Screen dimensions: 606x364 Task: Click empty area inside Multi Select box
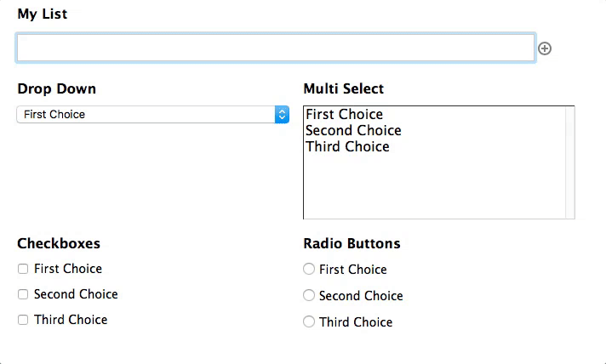tap(435, 187)
